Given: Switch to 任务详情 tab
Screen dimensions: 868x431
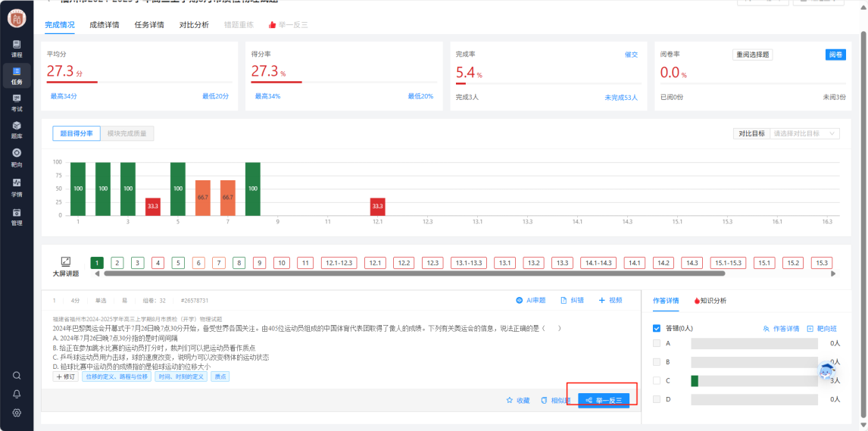Looking at the screenshot, I should click(x=149, y=25).
